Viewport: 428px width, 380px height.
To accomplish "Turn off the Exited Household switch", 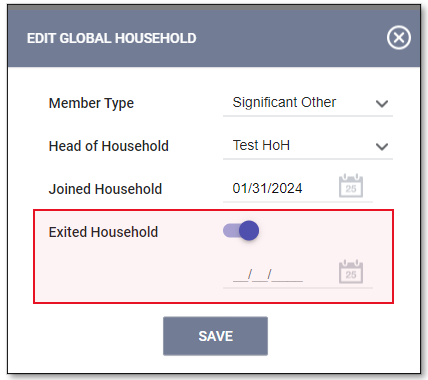I will [x=241, y=230].
